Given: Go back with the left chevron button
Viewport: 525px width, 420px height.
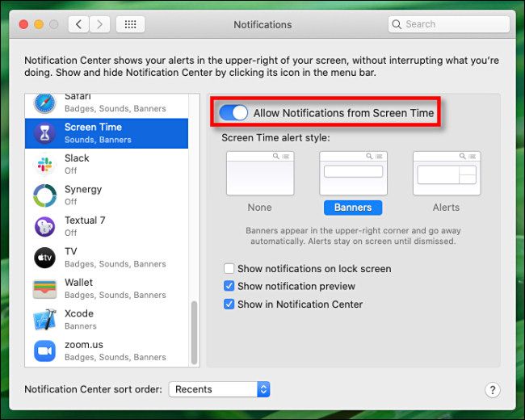Looking at the screenshot, I should point(78,24).
